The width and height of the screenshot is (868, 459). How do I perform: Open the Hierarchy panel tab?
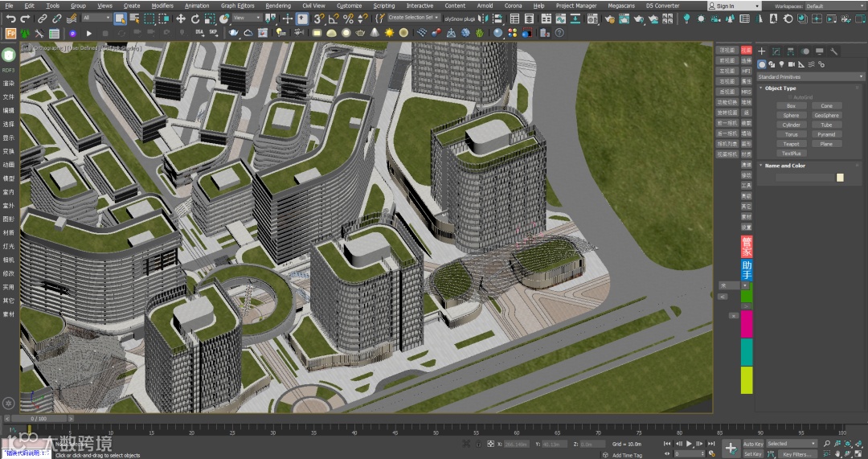click(790, 51)
